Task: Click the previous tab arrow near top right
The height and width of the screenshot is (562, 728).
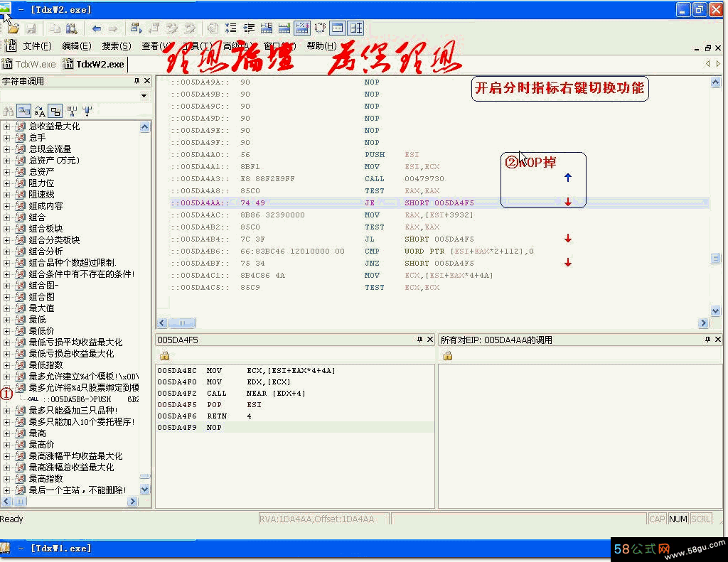Action: click(707, 63)
